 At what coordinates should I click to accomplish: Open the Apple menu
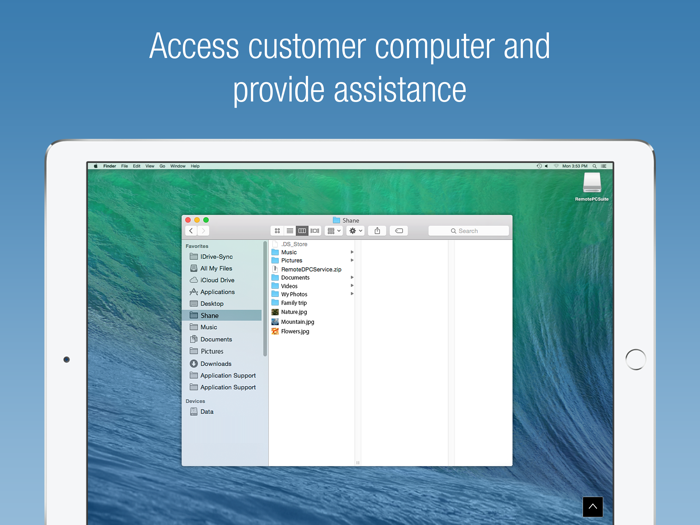pos(95,166)
